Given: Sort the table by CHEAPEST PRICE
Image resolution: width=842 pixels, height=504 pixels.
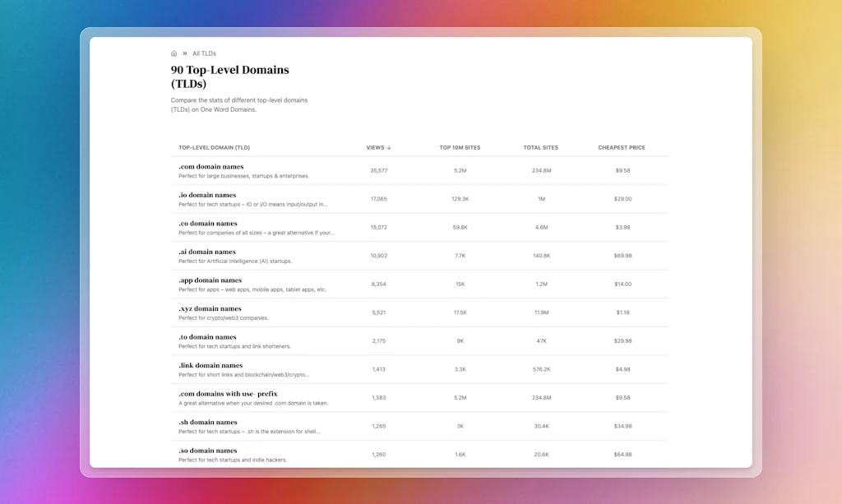Looking at the screenshot, I should click(622, 147).
